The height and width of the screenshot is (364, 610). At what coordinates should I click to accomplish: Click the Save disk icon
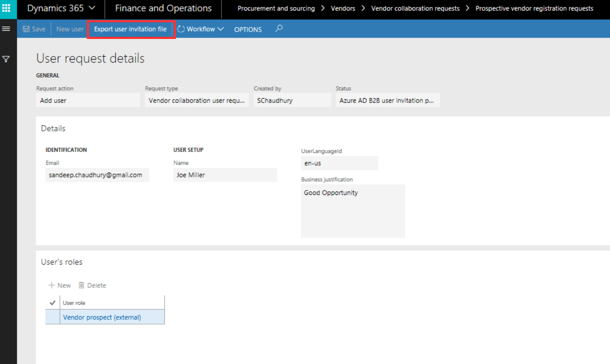pos(25,29)
